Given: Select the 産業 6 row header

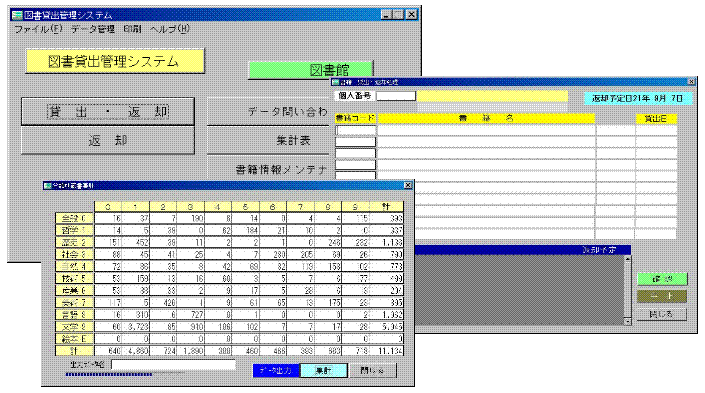Looking at the screenshot, I should [x=75, y=290].
